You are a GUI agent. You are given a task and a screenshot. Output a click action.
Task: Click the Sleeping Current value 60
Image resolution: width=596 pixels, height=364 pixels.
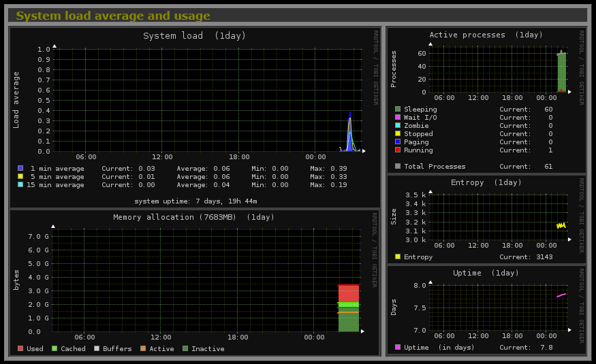point(548,110)
